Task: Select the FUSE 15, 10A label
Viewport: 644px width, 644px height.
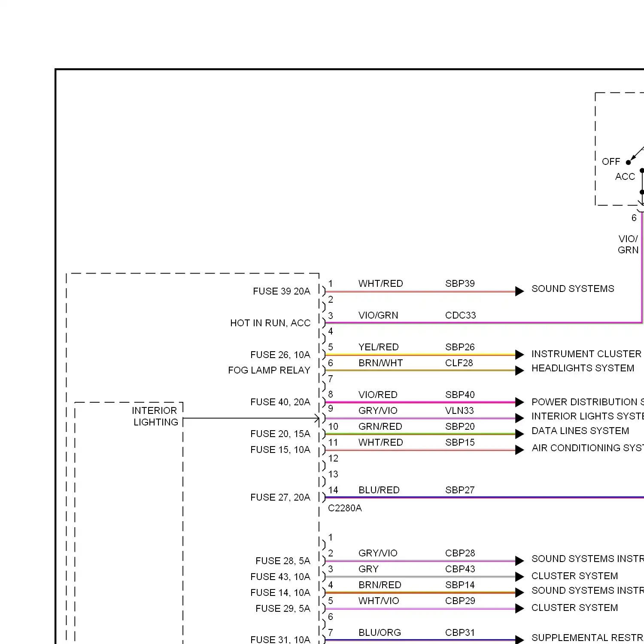Action: click(280, 450)
